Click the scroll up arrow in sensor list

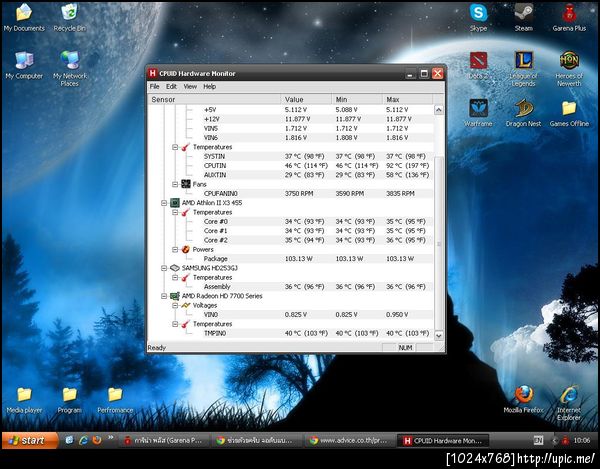click(x=439, y=110)
